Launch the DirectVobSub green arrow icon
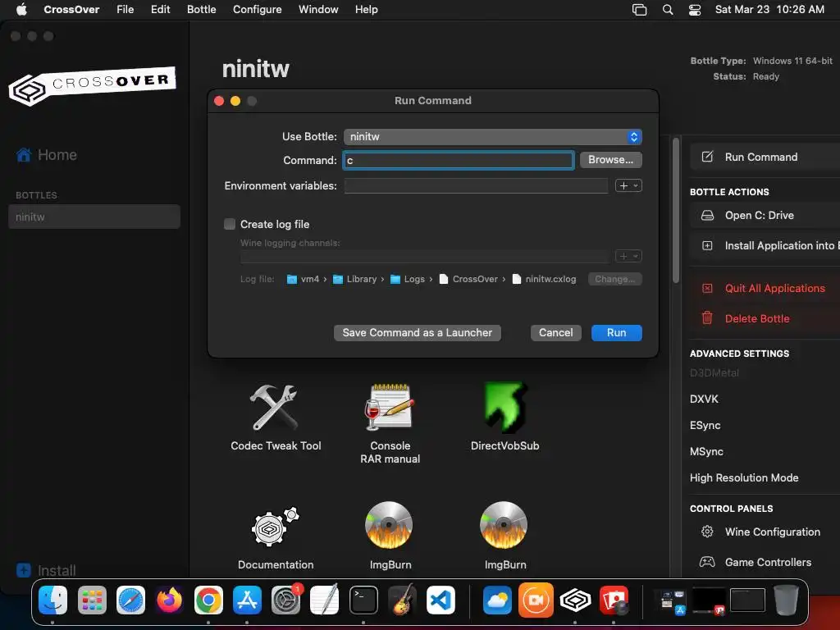The image size is (840, 630). 504,407
